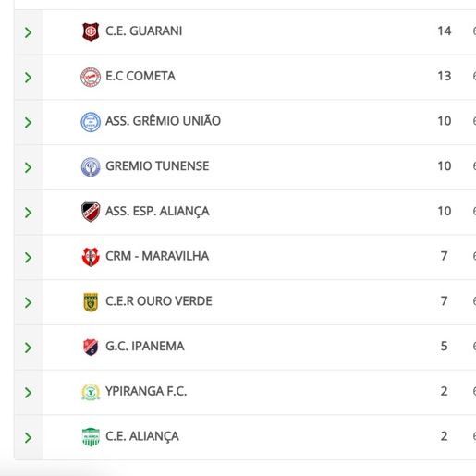Click the Ass. Esp. Aliança shield logo

[x=91, y=212]
